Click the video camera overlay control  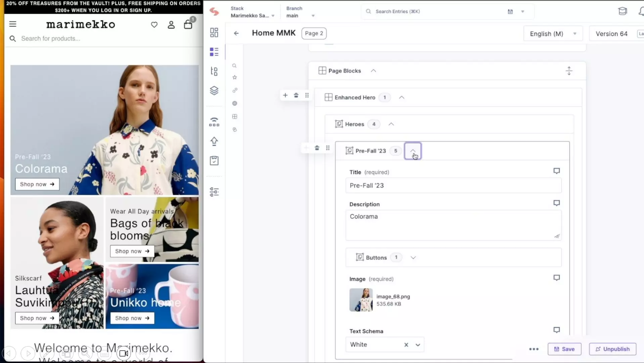click(x=124, y=354)
